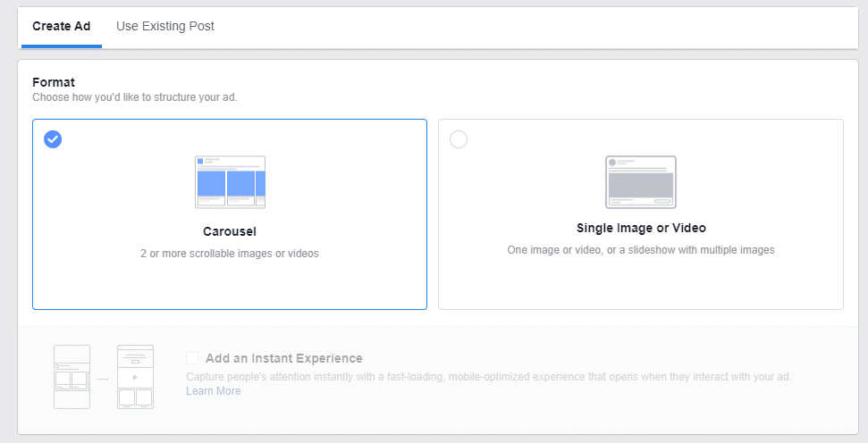Click the Single Image or Video title

click(641, 228)
